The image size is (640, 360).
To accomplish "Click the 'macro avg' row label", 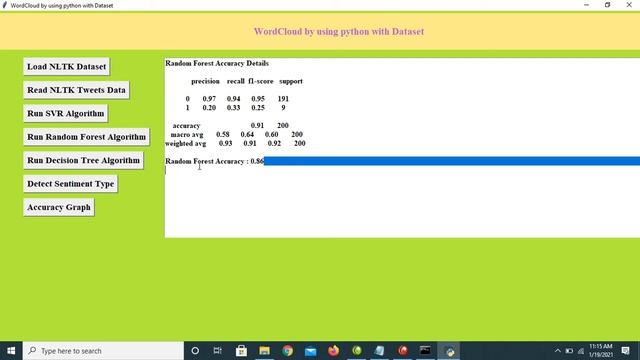I will tap(187, 134).
